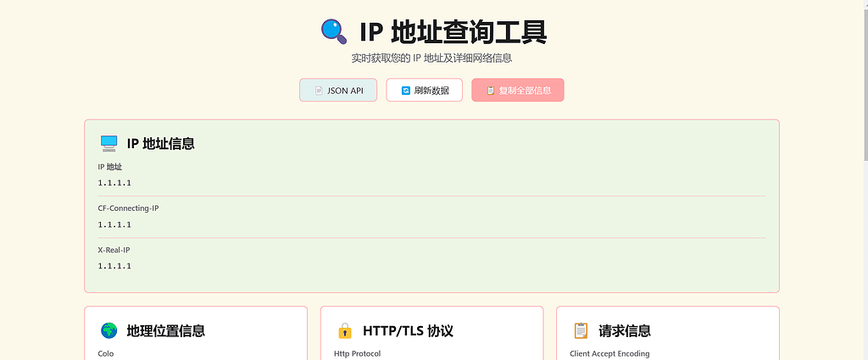Click the HTTP/TLS 协议 card heading
This screenshot has height=360, width=868.
coord(408,330)
